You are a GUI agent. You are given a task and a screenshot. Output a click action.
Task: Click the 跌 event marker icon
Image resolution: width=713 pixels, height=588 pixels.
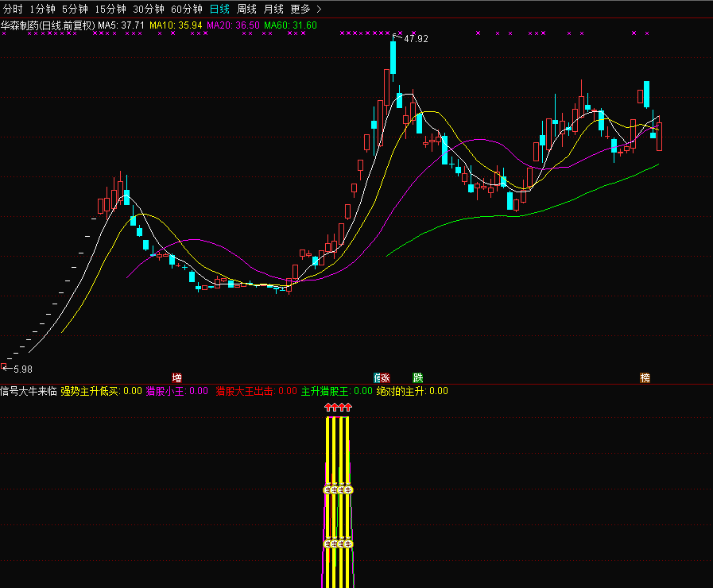(x=418, y=377)
